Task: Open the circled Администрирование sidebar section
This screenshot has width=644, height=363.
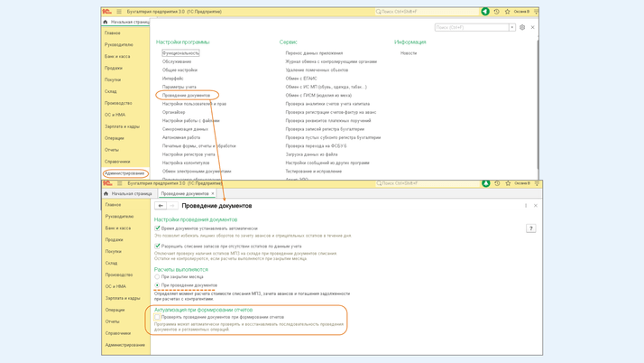Action: coord(124,173)
